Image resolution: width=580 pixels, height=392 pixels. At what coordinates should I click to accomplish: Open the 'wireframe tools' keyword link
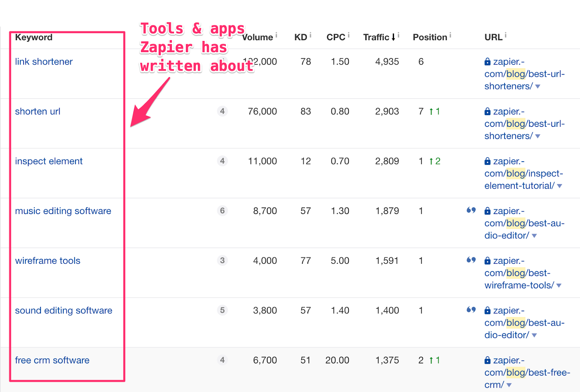[x=48, y=260]
